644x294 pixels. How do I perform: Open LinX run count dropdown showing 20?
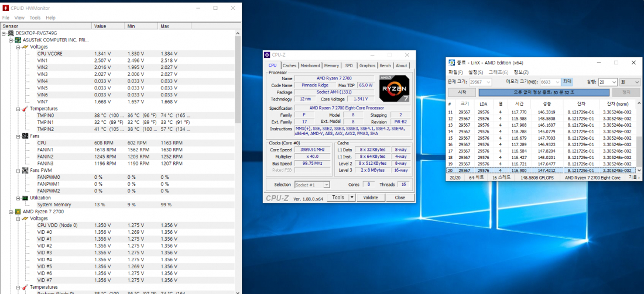coord(614,82)
